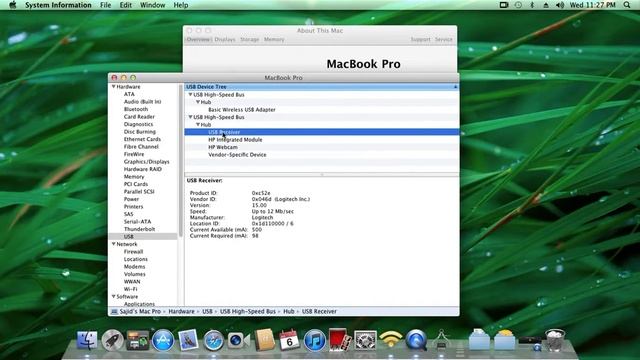Open the Help menu
640x360 pixels.
[x=181, y=5]
